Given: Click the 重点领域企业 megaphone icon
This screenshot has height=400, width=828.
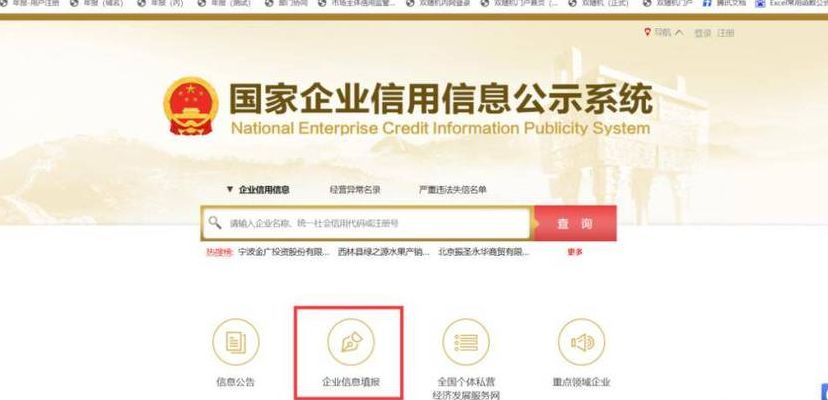Looking at the screenshot, I should [581, 342].
